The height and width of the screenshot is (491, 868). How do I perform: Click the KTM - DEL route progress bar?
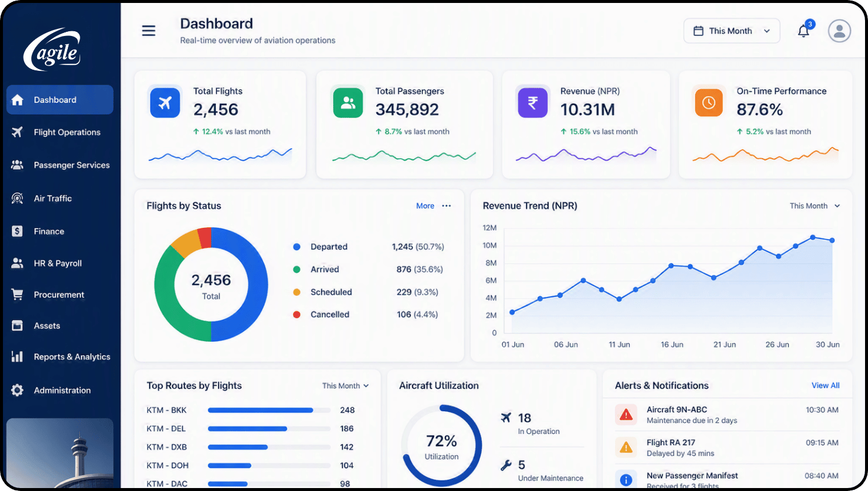pyautogui.click(x=269, y=428)
